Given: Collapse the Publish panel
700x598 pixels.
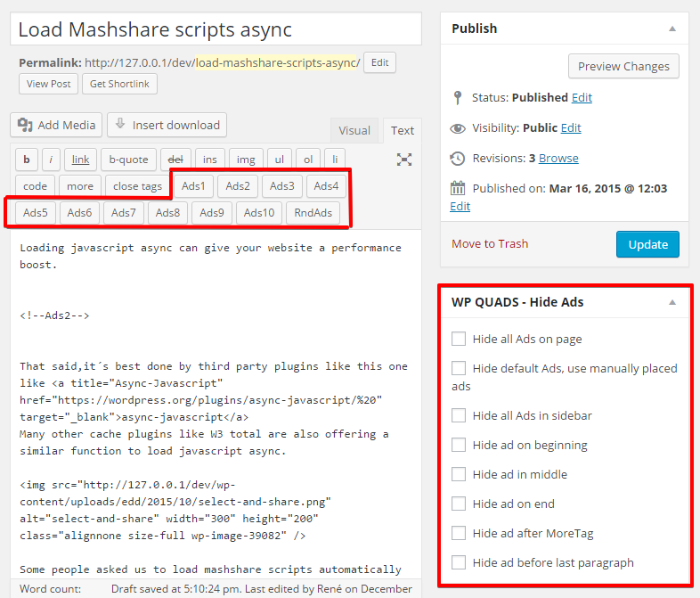Looking at the screenshot, I should point(672,29).
